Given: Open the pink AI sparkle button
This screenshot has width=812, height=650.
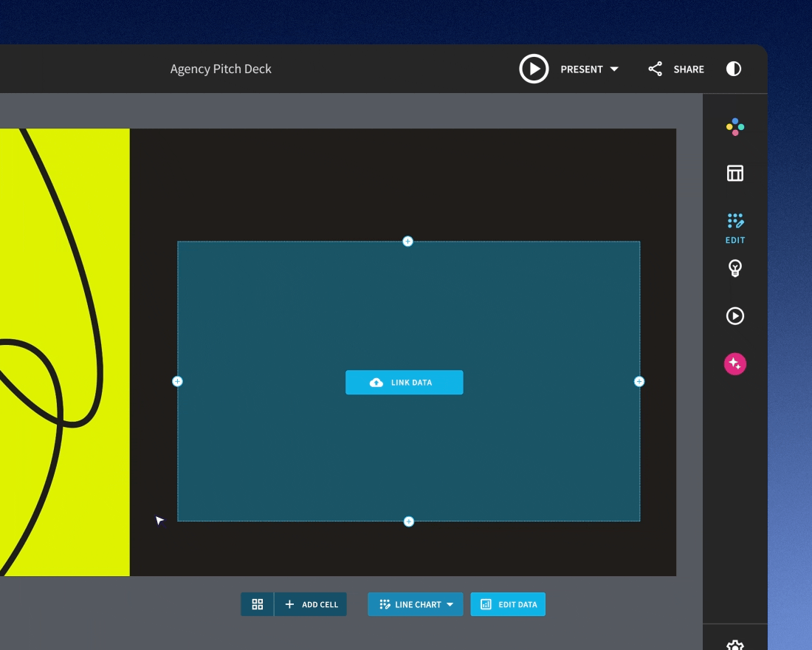Looking at the screenshot, I should click(x=734, y=364).
